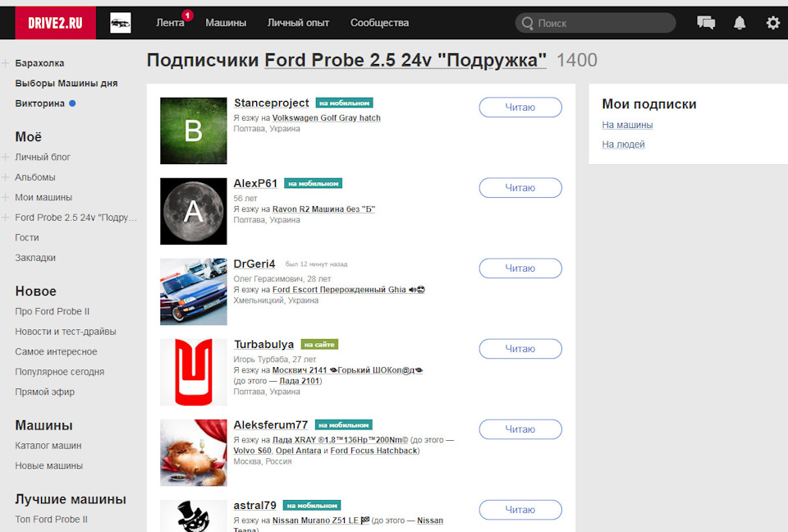Open my car avatar in header

(x=121, y=23)
